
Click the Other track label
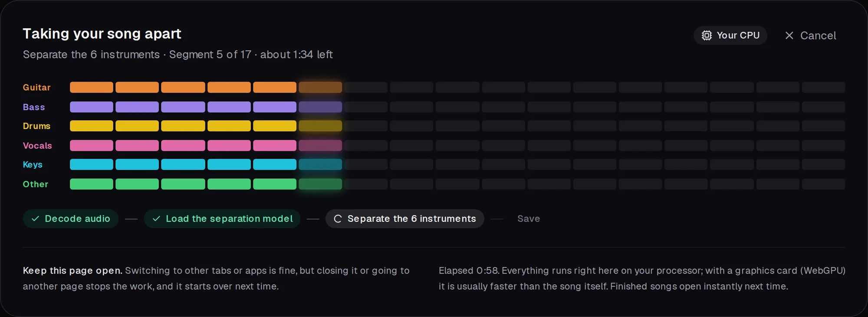(x=36, y=184)
